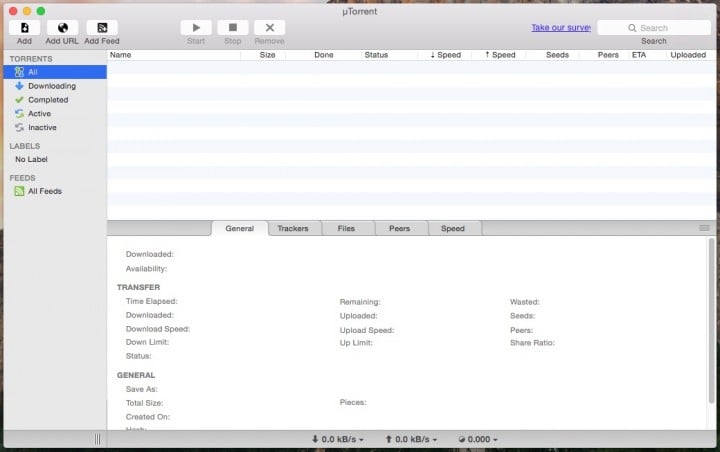Click the Share Ratio field label
The height and width of the screenshot is (452, 720).
532,343
